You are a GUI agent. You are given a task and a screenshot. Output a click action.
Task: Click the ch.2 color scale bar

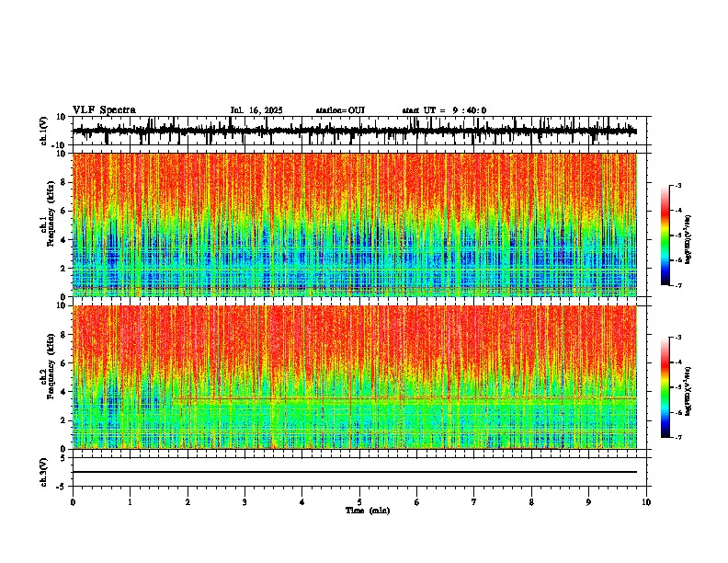point(665,387)
